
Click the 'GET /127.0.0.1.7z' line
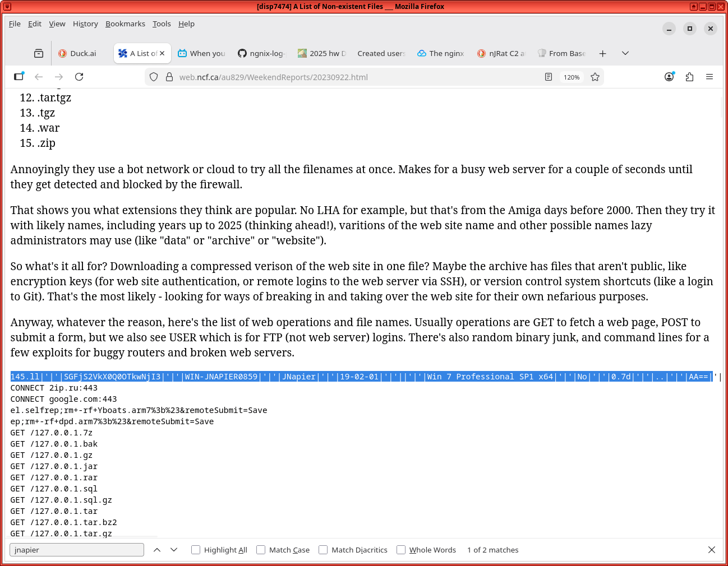[x=51, y=433]
